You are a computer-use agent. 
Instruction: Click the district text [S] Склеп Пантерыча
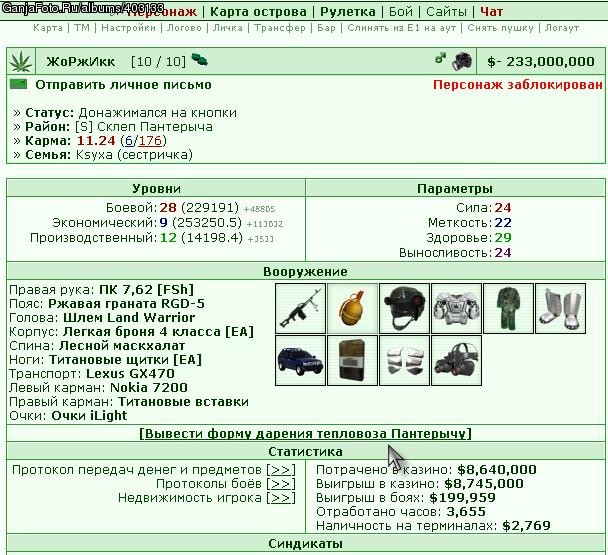144,127
